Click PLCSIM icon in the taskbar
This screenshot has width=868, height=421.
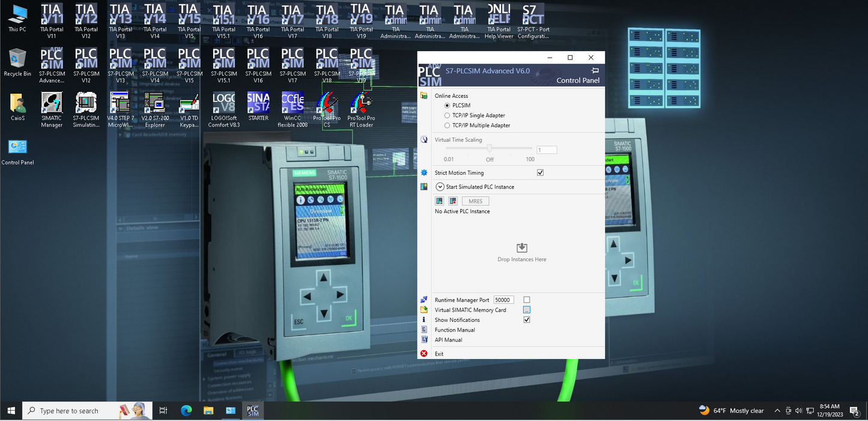[253, 411]
